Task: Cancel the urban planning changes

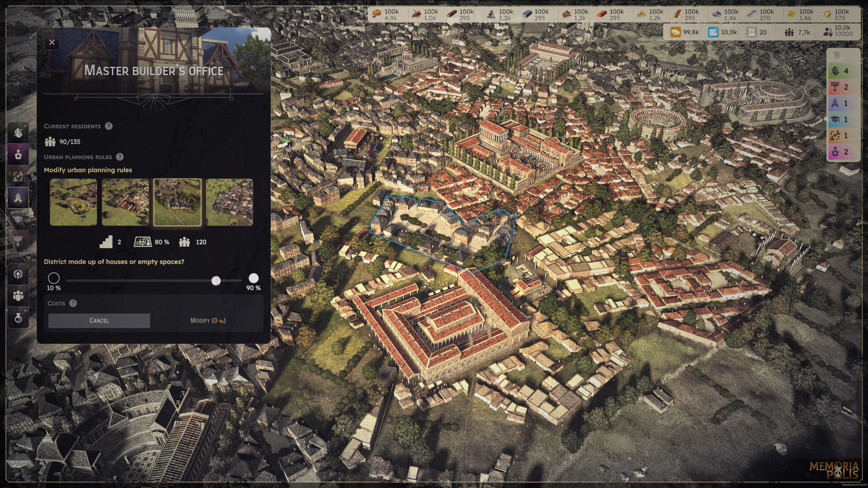Action: pyautogui.click(x=99, y=320)
